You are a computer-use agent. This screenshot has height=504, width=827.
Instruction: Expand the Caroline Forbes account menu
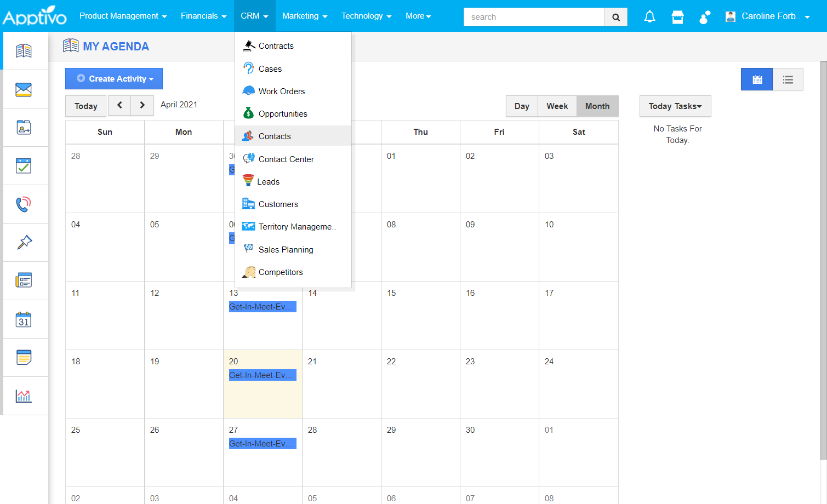[x=767, y=16]
